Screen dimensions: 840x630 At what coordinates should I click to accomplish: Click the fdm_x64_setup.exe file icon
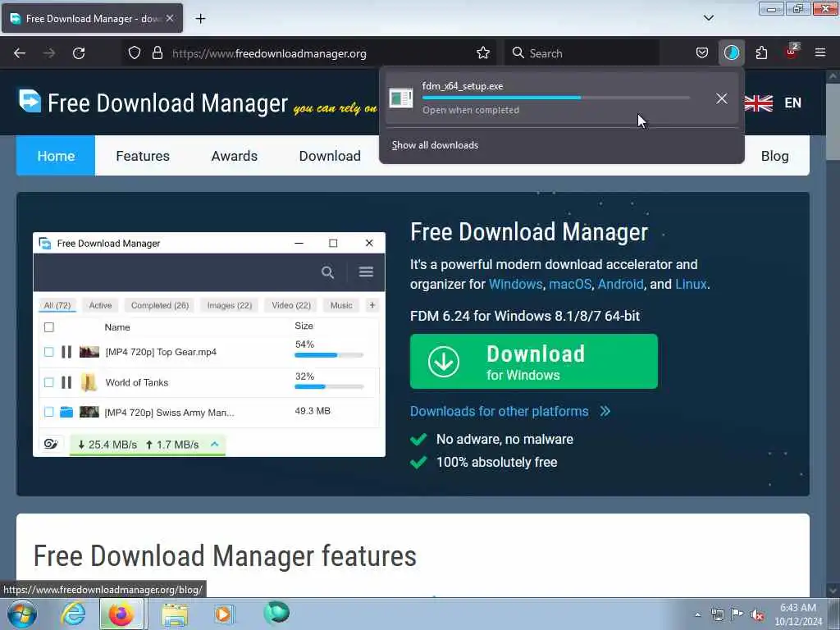click(x=400, y=98)
